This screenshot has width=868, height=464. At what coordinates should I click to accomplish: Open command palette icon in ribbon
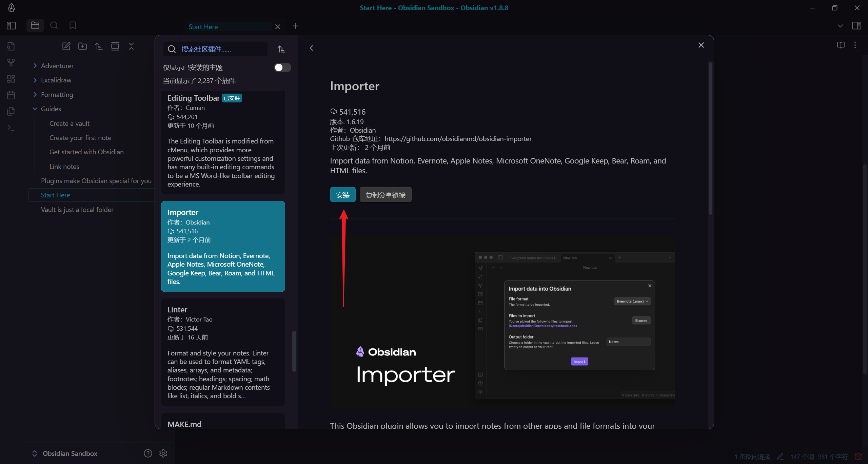pyautogui.click(x=11, y=128)
